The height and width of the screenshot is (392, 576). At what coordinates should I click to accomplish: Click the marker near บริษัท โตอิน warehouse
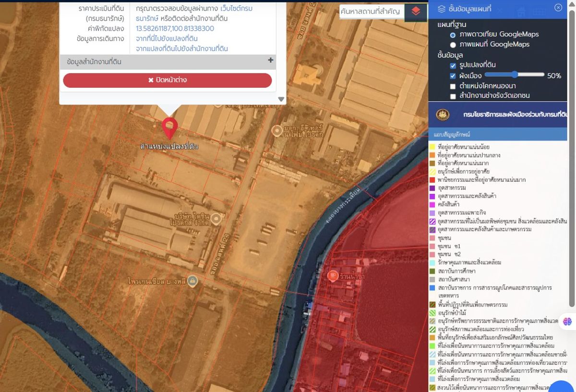click(216, 219)
